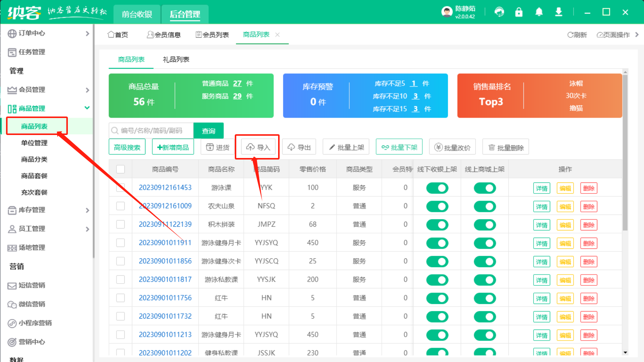Toggle 线下收银上架 switch for 游泳课
Screen dimensions: 644x362
click(437, 188)
